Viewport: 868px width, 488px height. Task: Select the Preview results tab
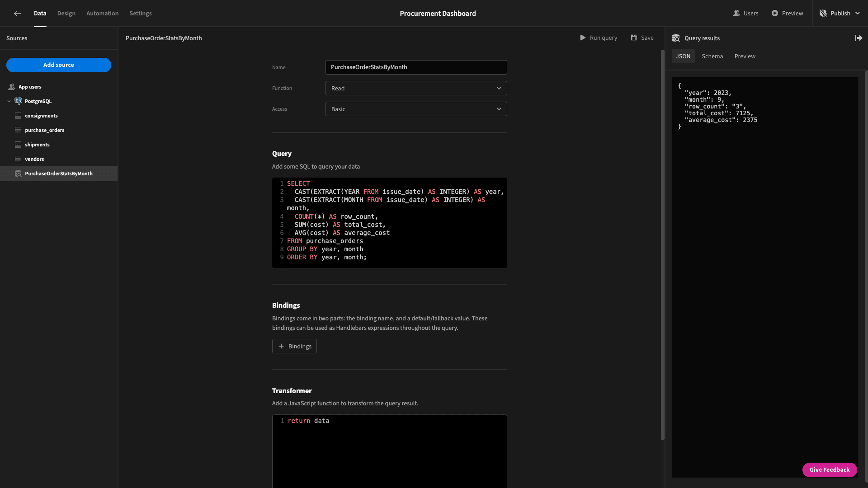pos(745,56)
